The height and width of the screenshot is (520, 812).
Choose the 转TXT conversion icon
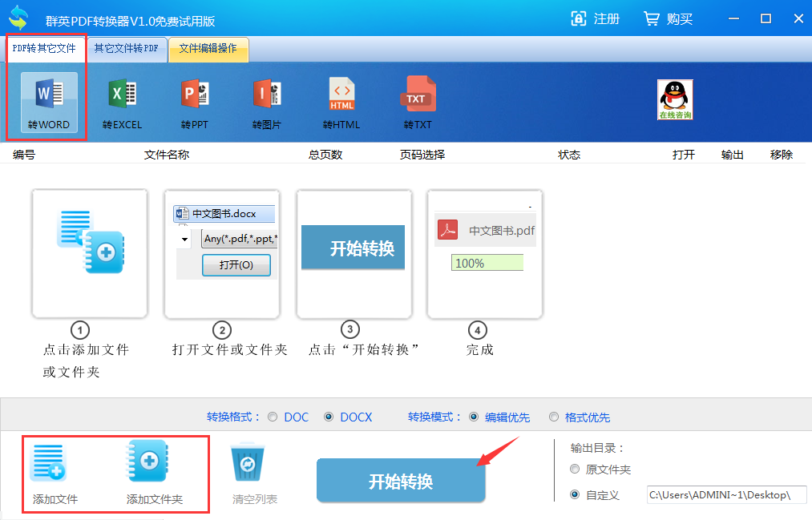(x=418, y=103)
